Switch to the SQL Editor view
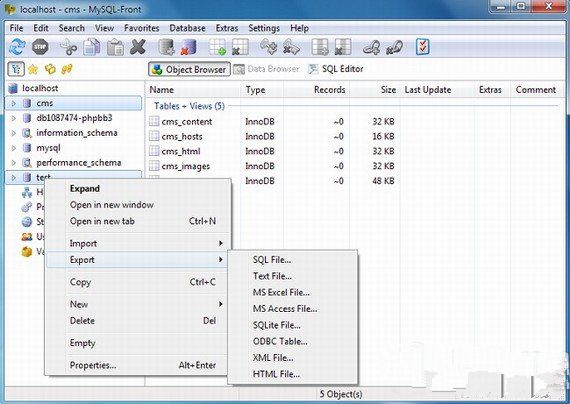This screenshot has height=404, width=570. tap(336, 69)
